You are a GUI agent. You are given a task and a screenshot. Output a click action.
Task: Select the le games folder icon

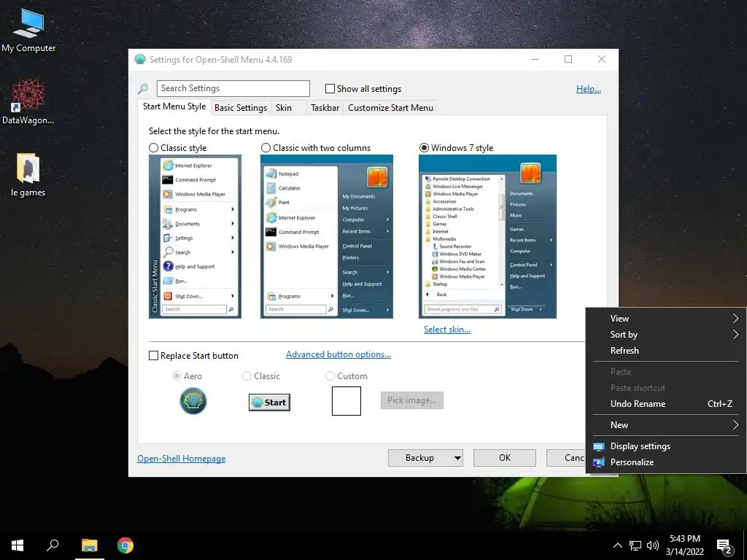click(28, 174)
